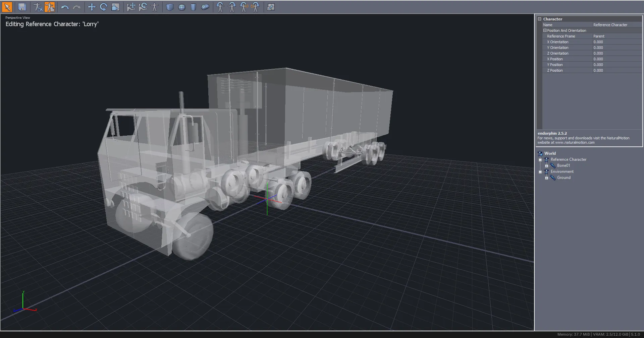Click the Editing Reference Character 'Lorry' heading
644x338 pixels.
(x=52, y=24)
